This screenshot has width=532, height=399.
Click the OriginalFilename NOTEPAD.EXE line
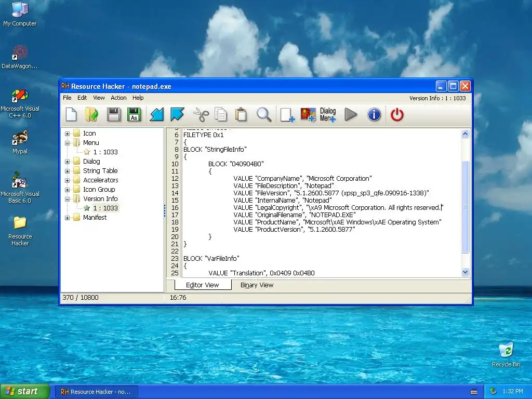(295, 215)
